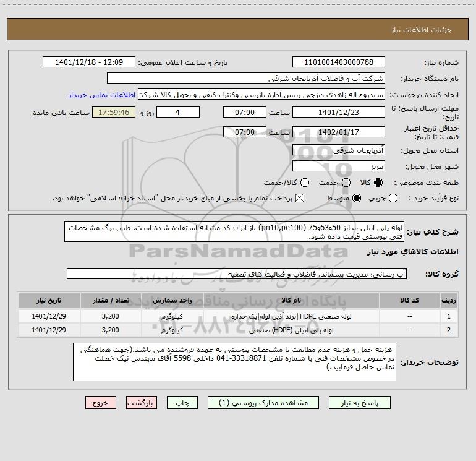Click row 2 quantity 3,200
This screenshot has height=461, width=476.
[111, 330]
